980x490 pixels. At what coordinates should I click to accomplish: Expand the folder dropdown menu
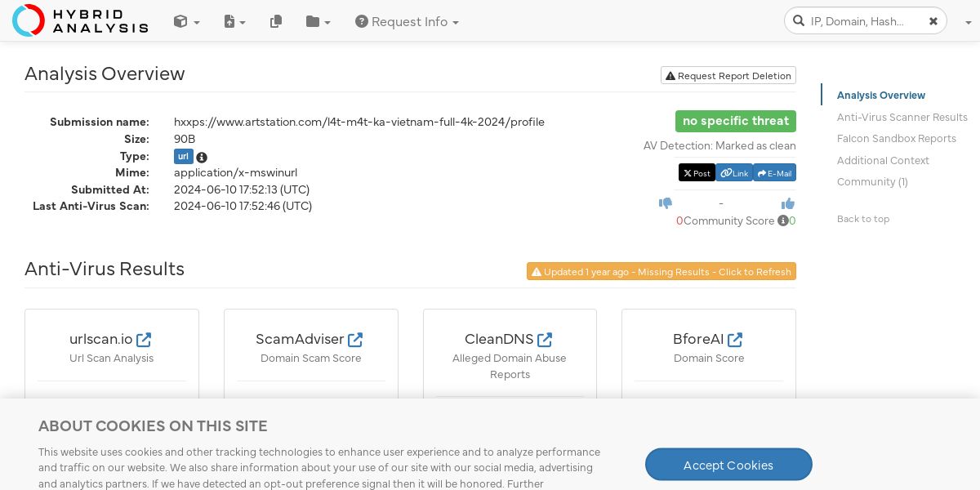(318, 22)
